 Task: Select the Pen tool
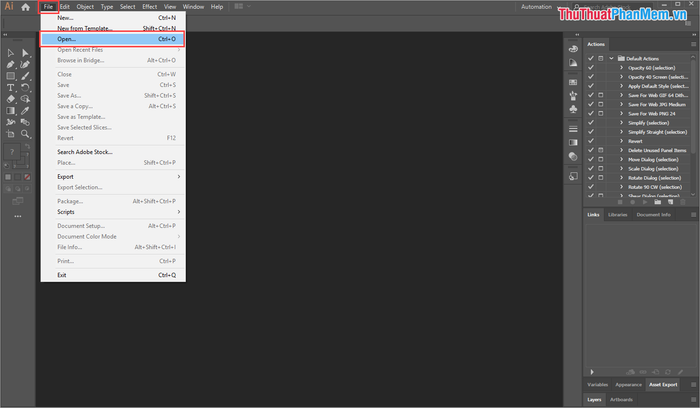pyautogui.click(x=10, y=65)
